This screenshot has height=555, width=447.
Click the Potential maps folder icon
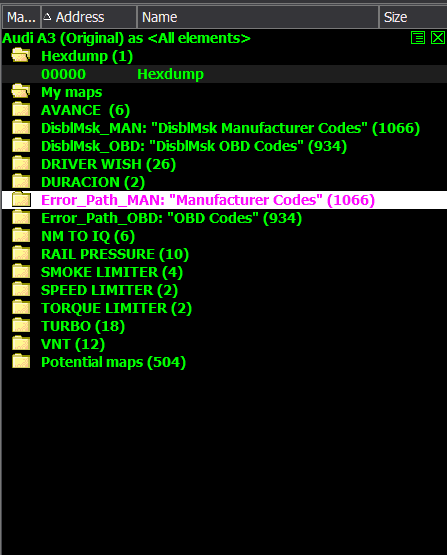coord(21,362)
